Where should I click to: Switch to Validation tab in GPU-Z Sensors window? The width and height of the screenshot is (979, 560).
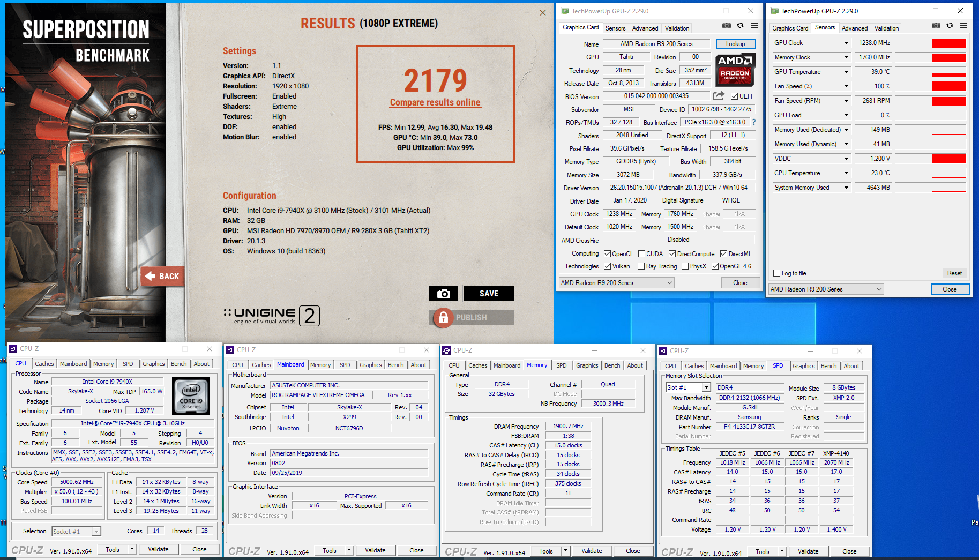tap(886, 28)
